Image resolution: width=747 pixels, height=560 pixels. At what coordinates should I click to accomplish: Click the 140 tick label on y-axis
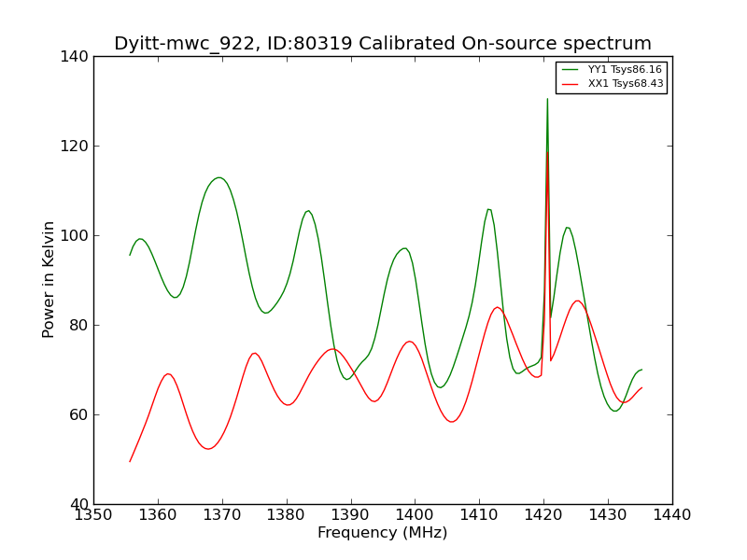[x=75, y=57]
